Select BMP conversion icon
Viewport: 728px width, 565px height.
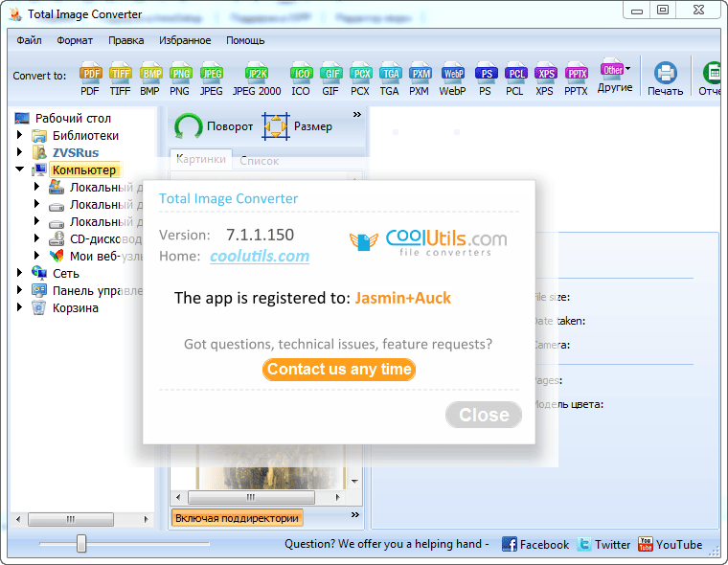[150, 78]
